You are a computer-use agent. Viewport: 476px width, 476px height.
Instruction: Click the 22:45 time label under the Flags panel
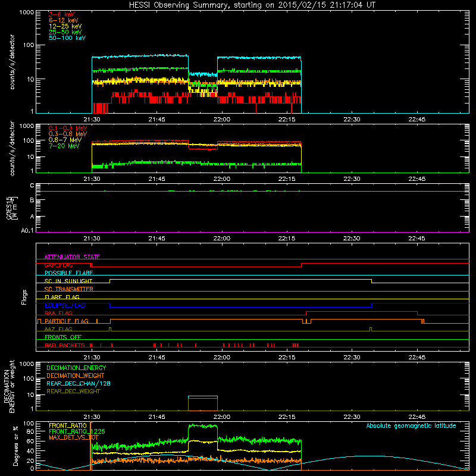point(417,358)
